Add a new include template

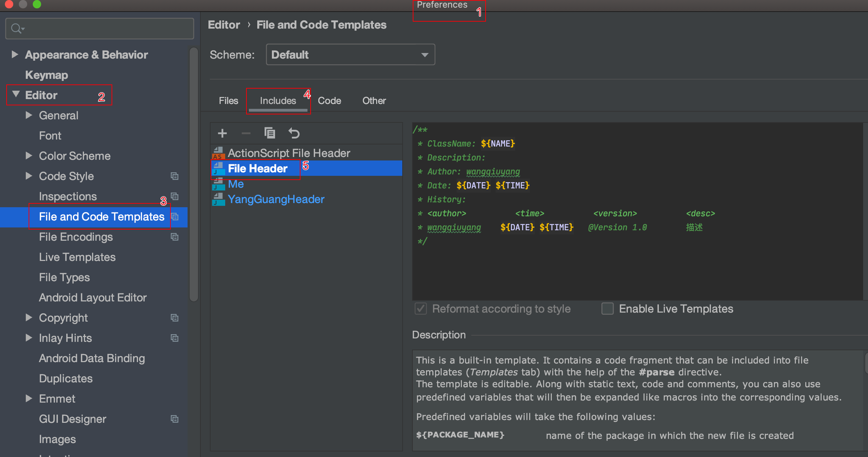click(222, 133)
